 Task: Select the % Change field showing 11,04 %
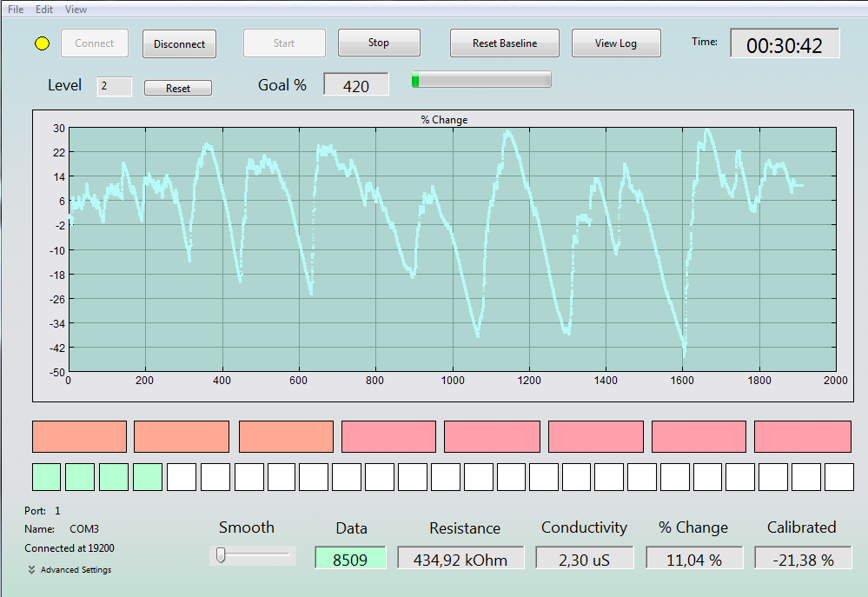pyautogui.click(x=693, y=558)
